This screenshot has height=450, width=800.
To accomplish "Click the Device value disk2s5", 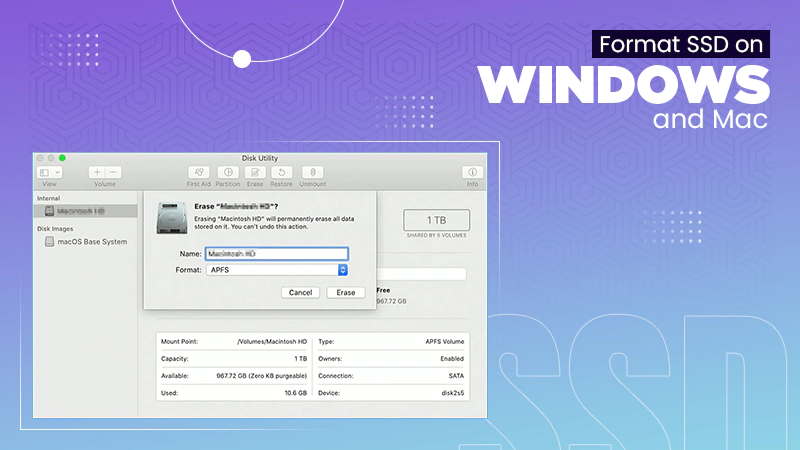I will 453,393.
